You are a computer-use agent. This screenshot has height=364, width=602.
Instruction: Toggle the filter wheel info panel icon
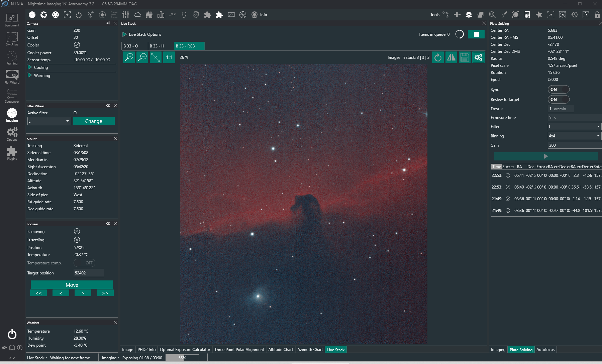[56, 15]
